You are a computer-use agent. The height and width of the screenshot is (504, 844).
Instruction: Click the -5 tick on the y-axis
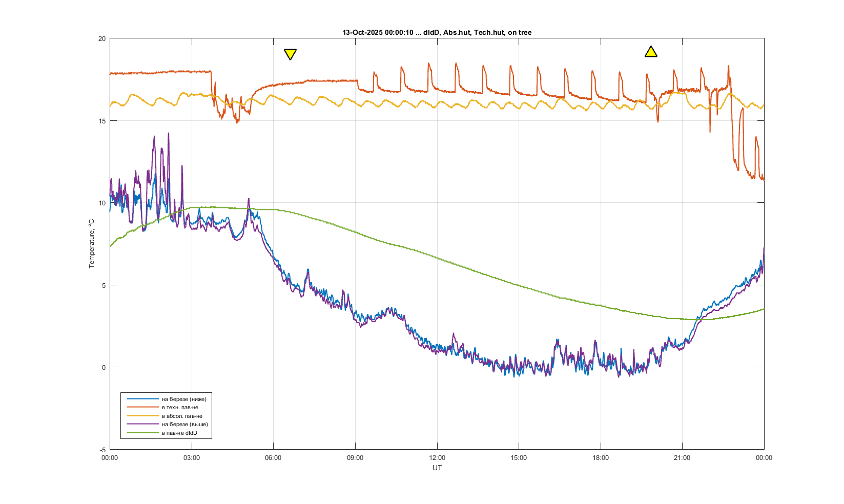point(103,450)
